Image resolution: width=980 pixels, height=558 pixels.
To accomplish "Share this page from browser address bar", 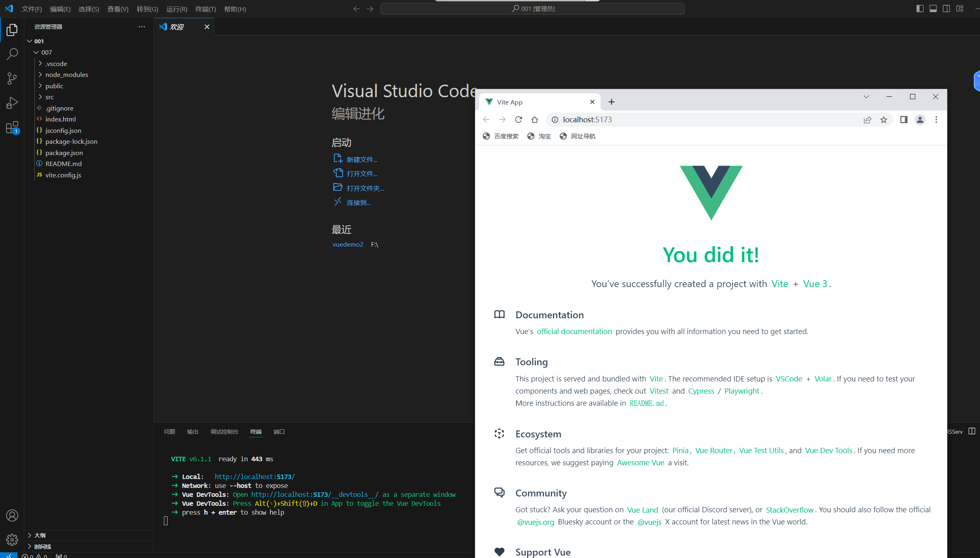I will pos(867,119).
